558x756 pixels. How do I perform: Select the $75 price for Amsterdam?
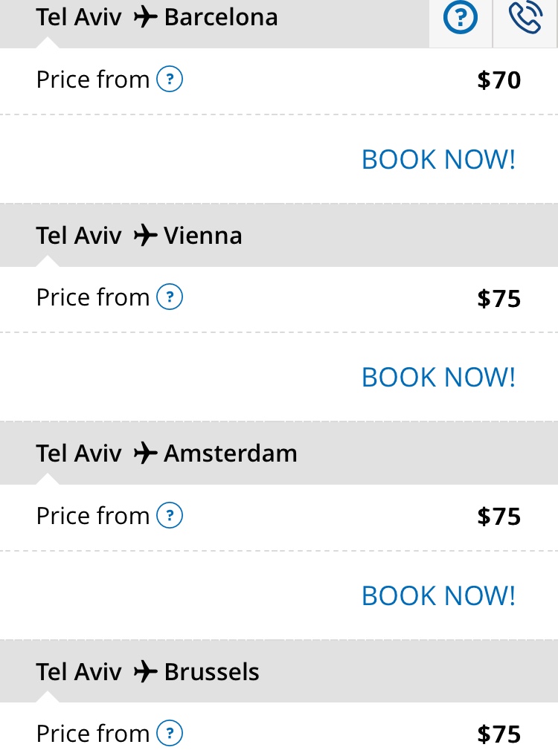point(498,517)
